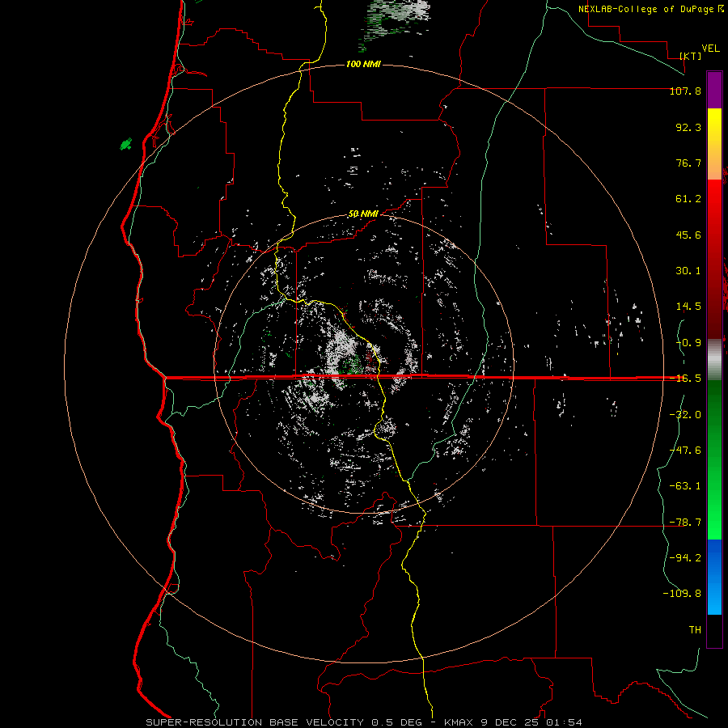Click the 61.2 value on velocity scale
The image size is (728, 728).
click(x=688, y=199)
